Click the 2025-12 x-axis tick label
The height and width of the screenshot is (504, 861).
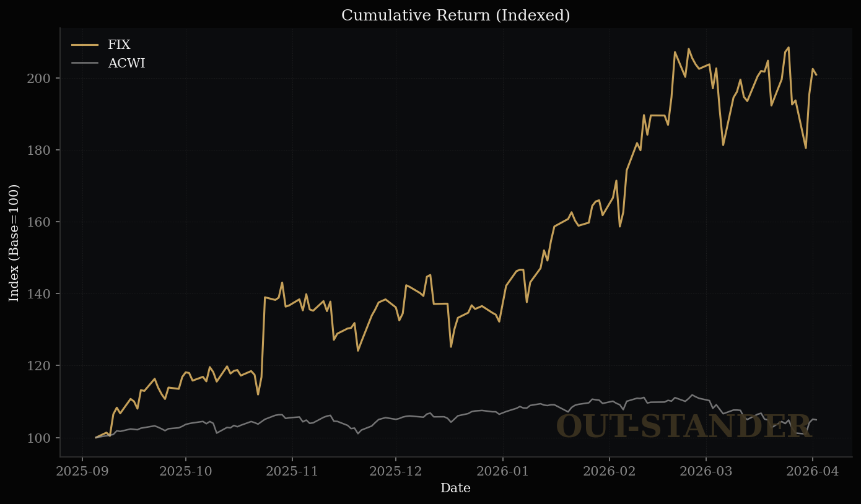tap(395, 472)
